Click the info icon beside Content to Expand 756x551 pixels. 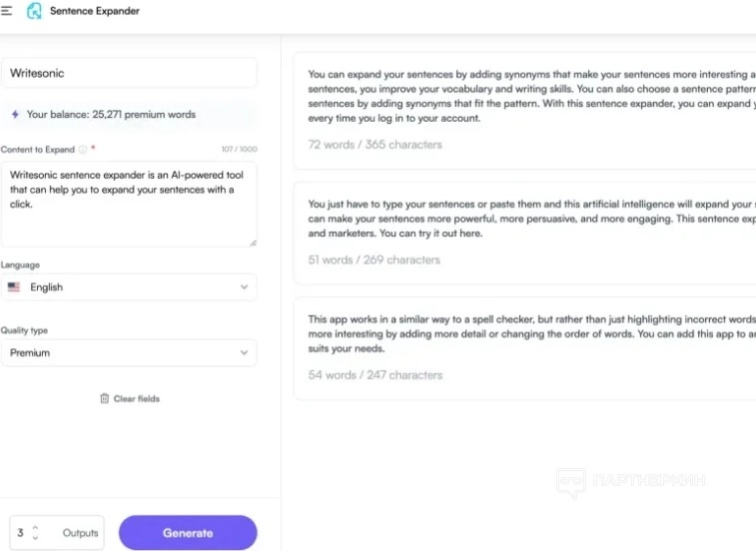(83, 150)
